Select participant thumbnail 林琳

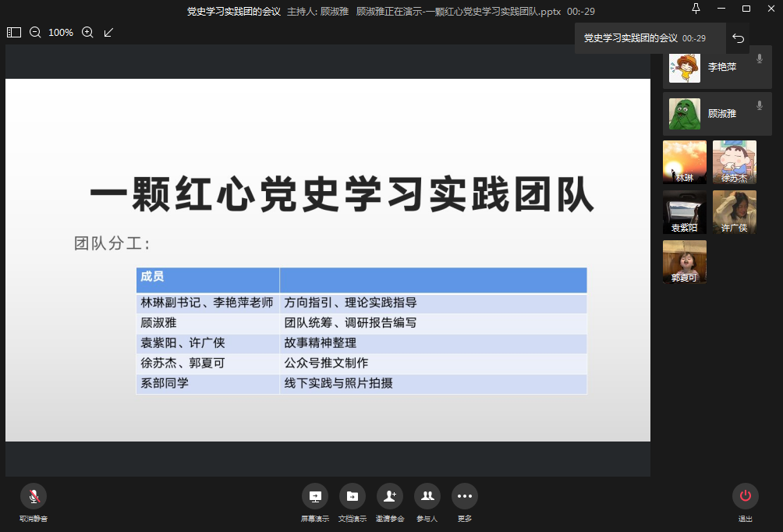(x=685, y=162)
